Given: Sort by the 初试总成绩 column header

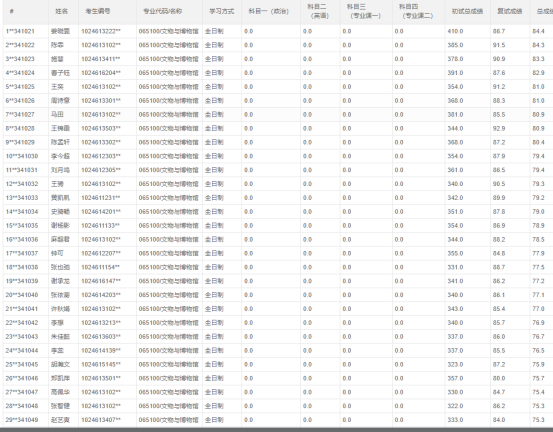Looking at the screenshot, I should (x=467, y=12).
